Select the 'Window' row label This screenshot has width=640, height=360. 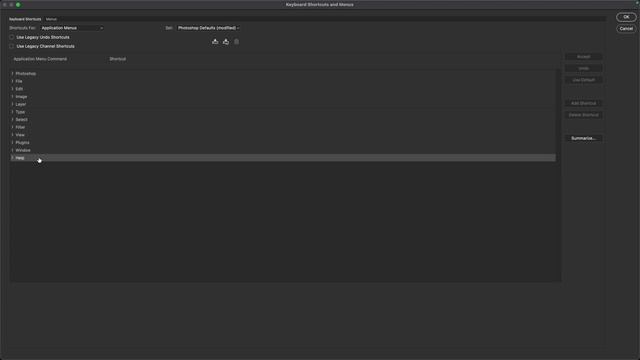click(23, 150)
